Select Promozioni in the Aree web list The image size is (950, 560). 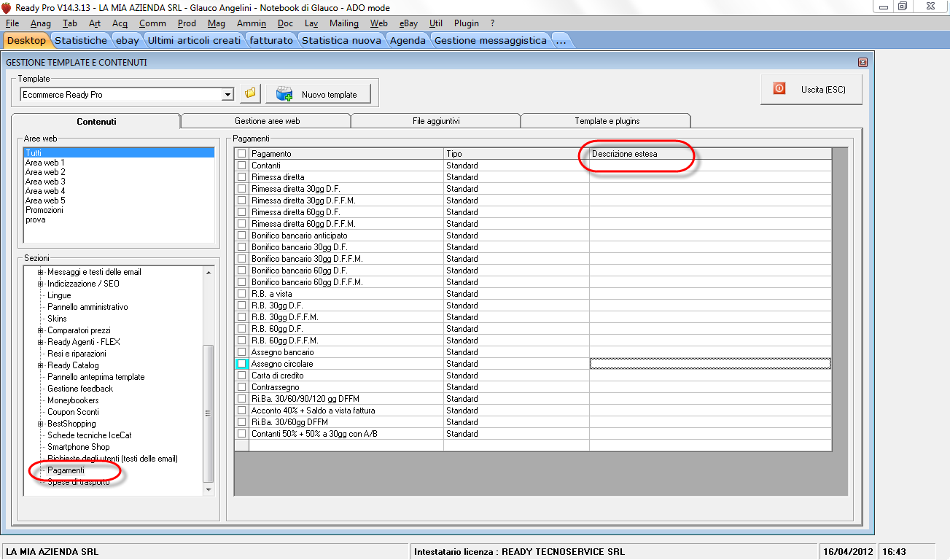coord(44,210)
